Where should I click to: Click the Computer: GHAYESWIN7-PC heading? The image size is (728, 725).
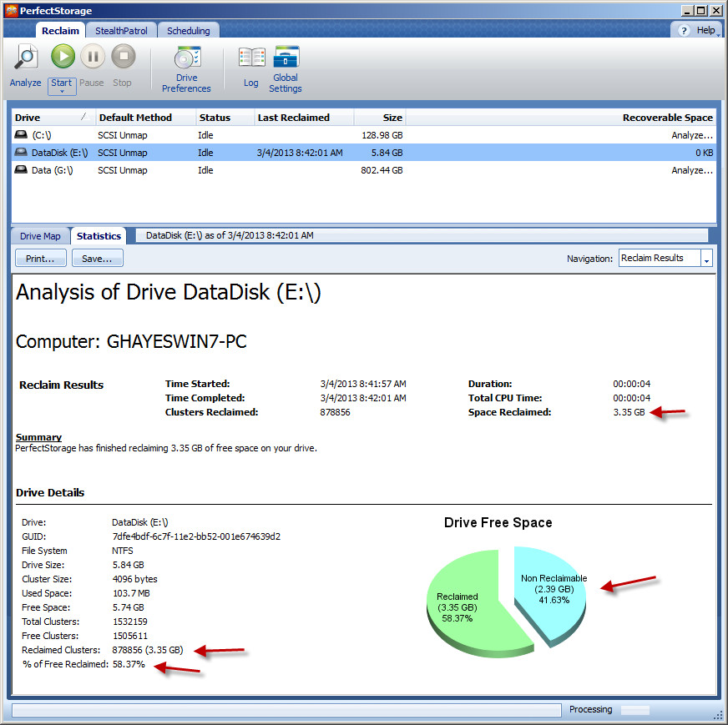click(x=131, y=341)
